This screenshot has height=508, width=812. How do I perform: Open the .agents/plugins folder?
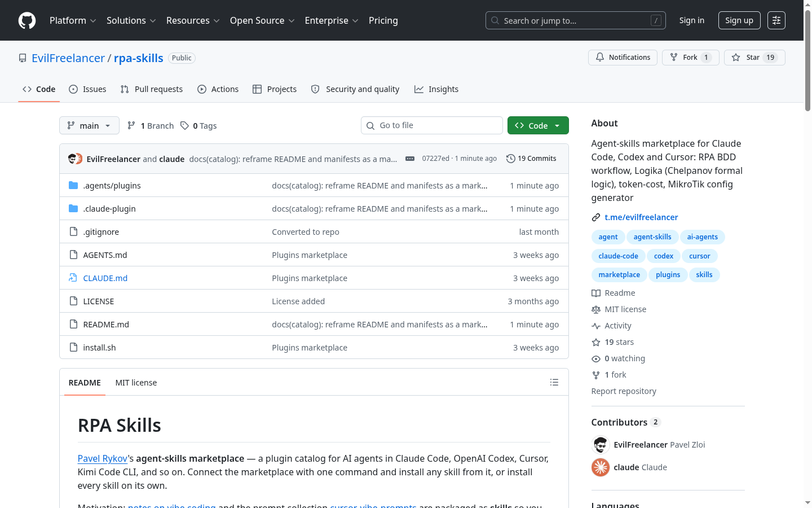112,186
